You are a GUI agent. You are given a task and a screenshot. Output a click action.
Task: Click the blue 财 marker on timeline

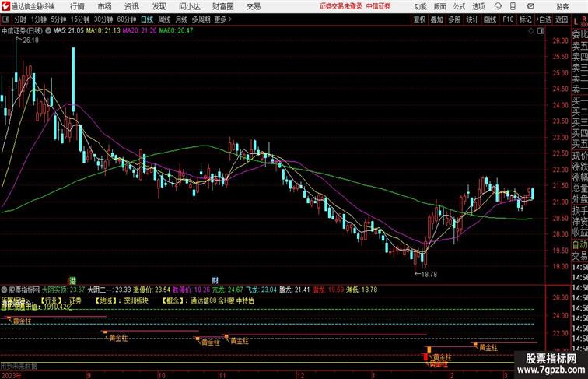(215, 281)
